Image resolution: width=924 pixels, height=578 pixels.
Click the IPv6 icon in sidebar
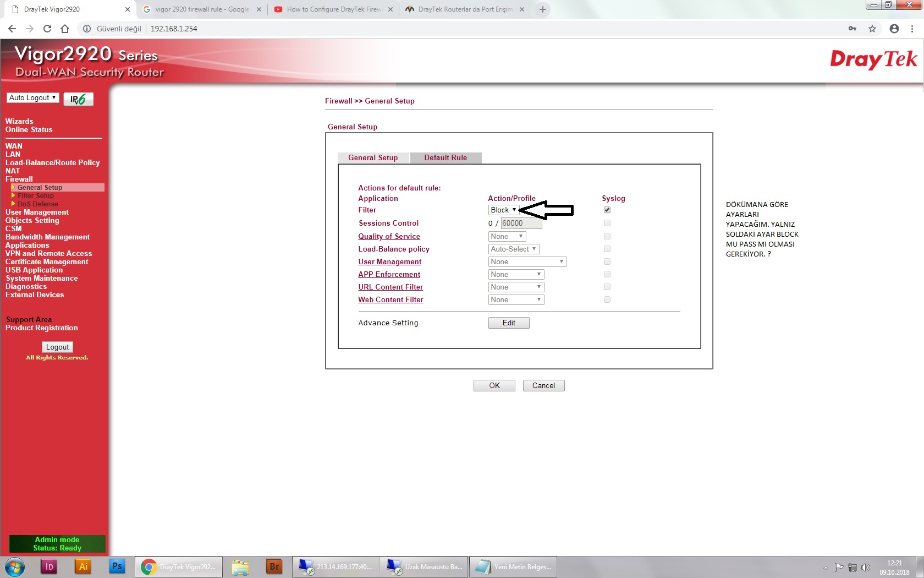tap(78, 99)
